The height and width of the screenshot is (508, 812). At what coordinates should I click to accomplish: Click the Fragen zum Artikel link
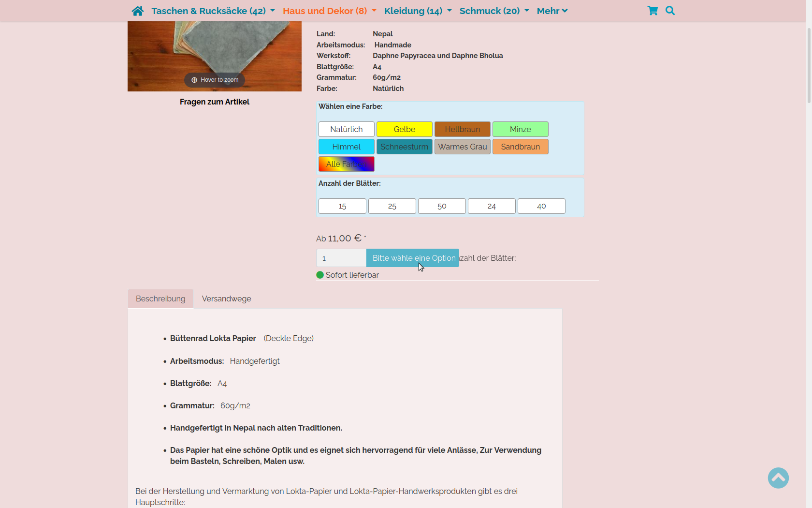click(x=215, y=102)
